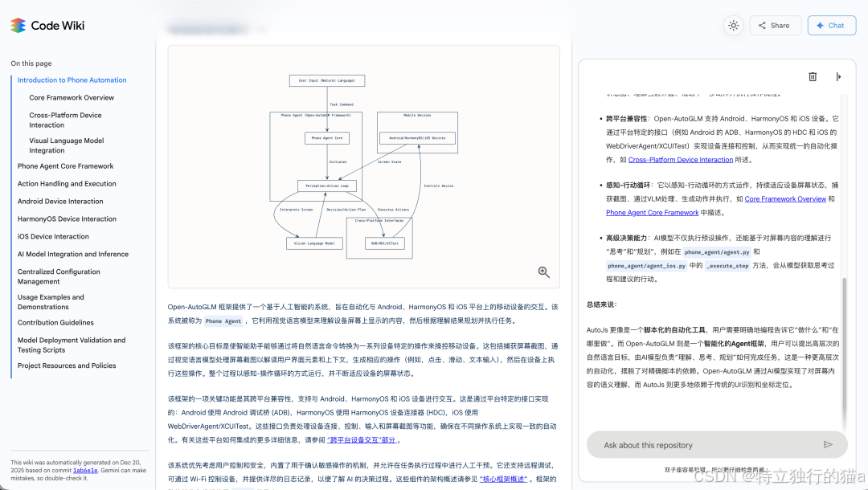
Task: Click 'User Input (Natural Language)' diagram node
Action: pos(327,81)
